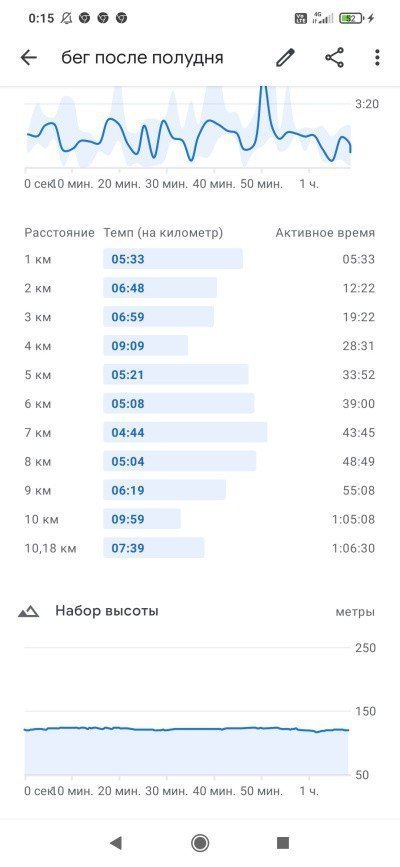Viewport: 400px width, 867px height.
Task: Tap the Темп (на километр) column header
Action: tap(163, 233)
